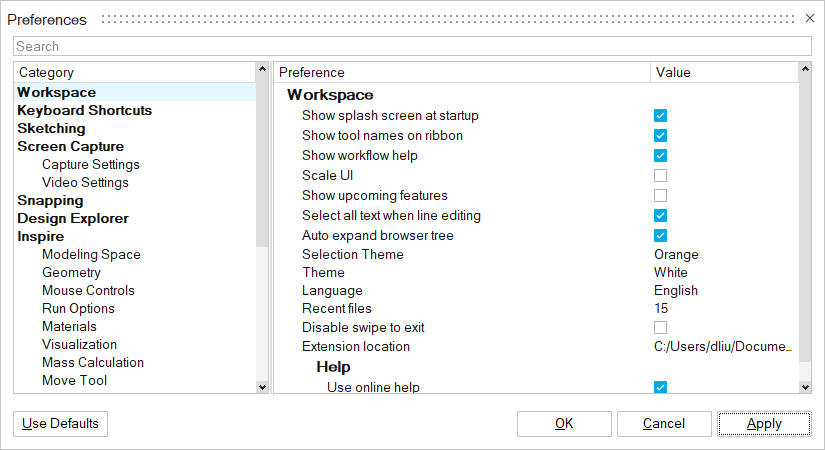Image resolution: width=825 pixels, height=450 pixels.
Task: Enable Show upcoming features checkbox
Action: click(x=660, y=196)
